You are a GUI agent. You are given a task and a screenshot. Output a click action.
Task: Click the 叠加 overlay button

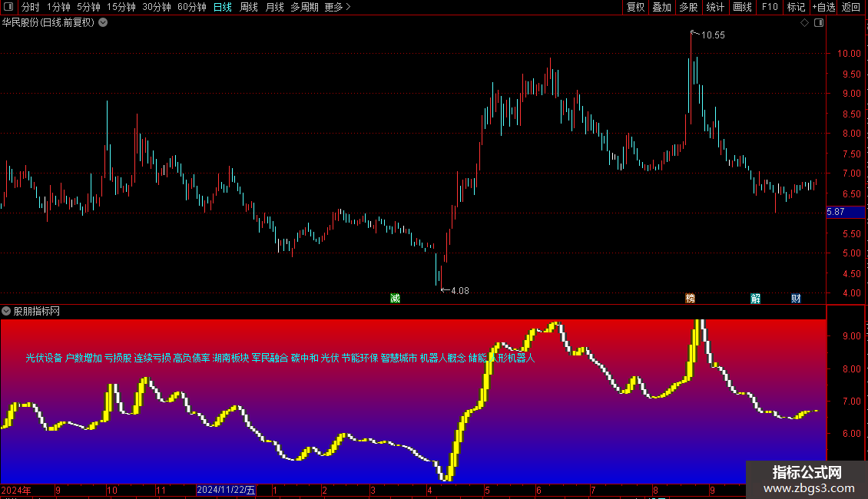[x=661, y=7]
